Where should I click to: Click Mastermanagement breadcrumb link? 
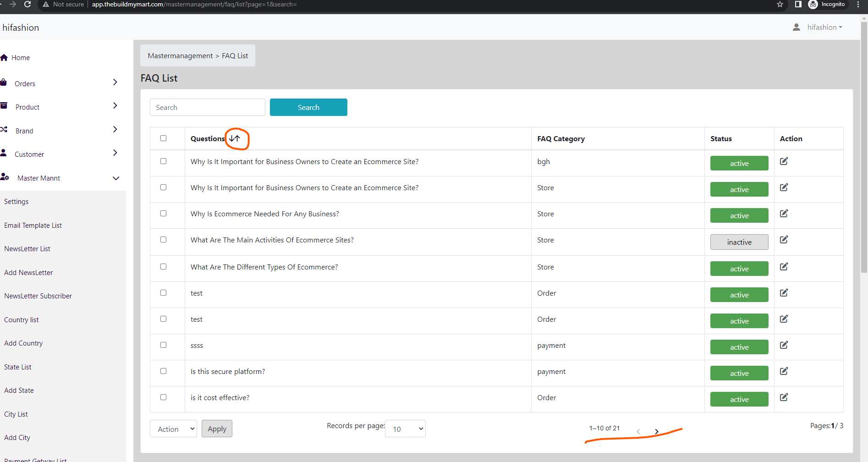tap(180, 55)
